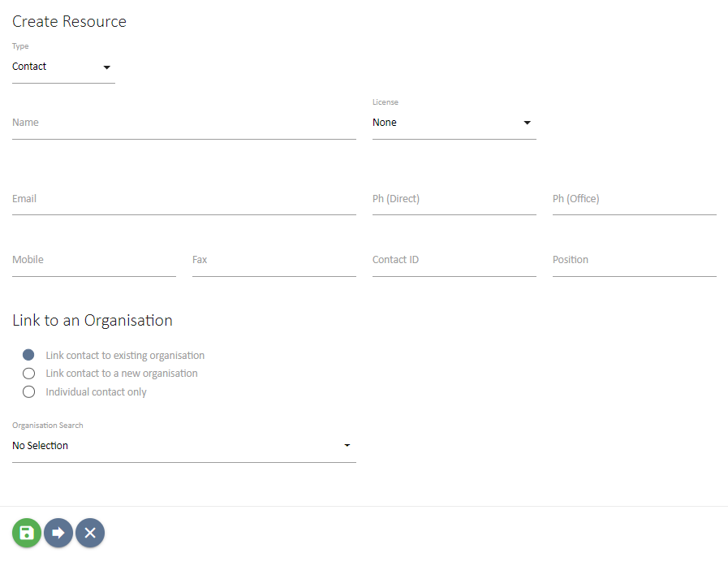Screen dimensions: 728x562
Task: Click the 'Create Resource' heading
Action: [69, 21]
